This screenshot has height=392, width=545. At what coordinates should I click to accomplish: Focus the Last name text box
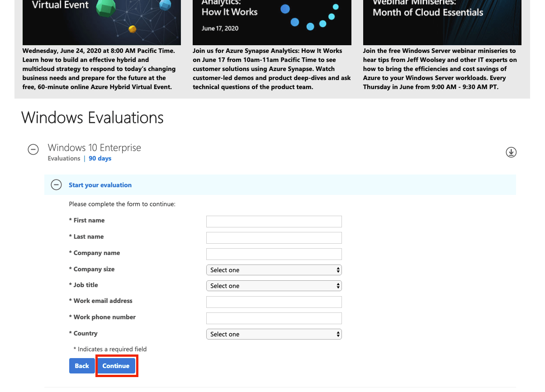pyautogui.click(x=274, y=238)
